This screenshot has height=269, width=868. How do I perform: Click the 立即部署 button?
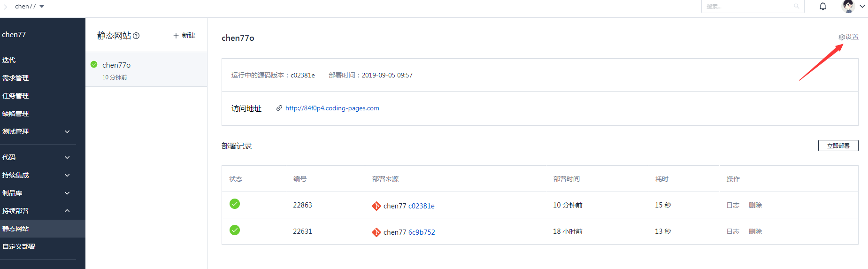coord(838,146)
